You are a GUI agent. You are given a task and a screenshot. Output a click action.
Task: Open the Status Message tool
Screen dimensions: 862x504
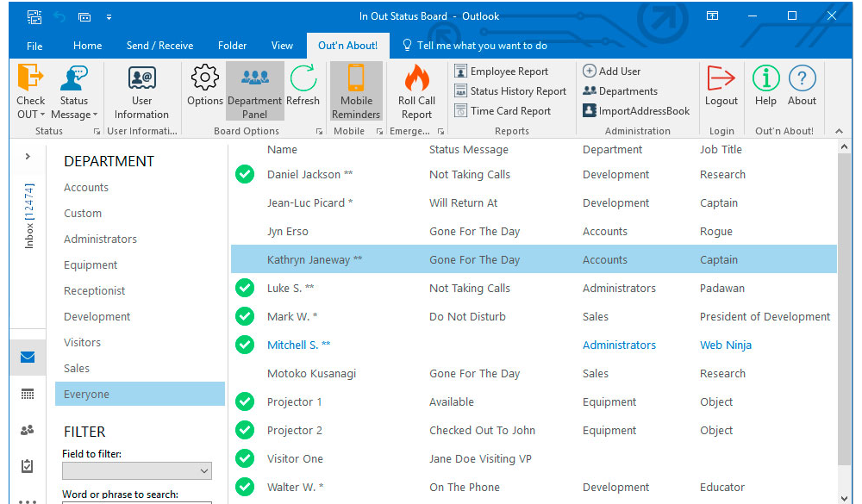pyautogui.click(x=74, y=79)
